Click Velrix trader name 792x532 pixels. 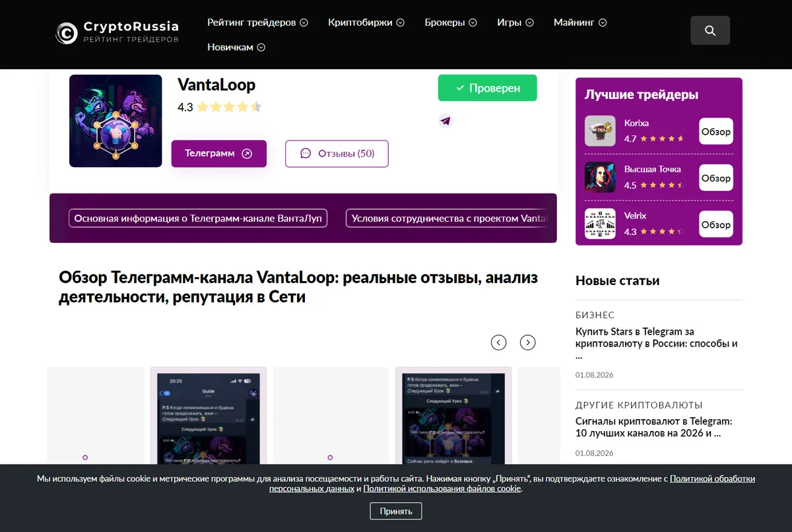point(635,215)
